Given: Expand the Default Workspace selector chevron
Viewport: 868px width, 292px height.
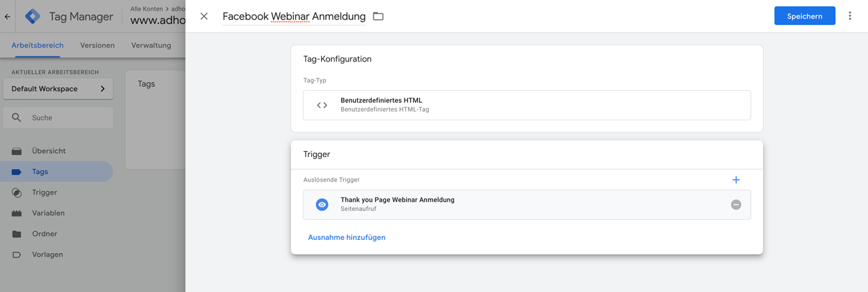Looking at the screenshot, I should click(102, 89).
